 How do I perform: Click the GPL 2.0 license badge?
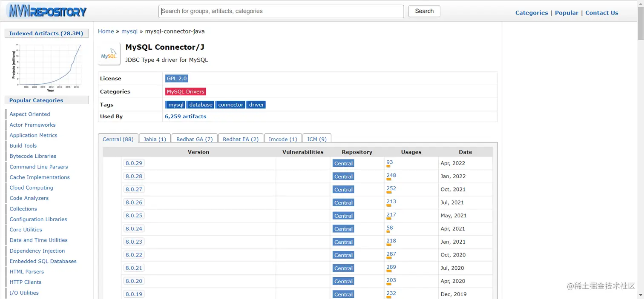[177, 79]
